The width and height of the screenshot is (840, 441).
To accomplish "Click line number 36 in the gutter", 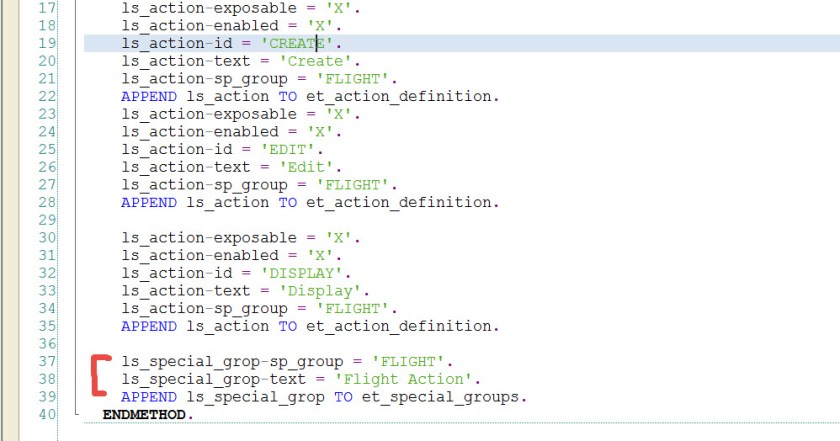I will pos(47,344).
